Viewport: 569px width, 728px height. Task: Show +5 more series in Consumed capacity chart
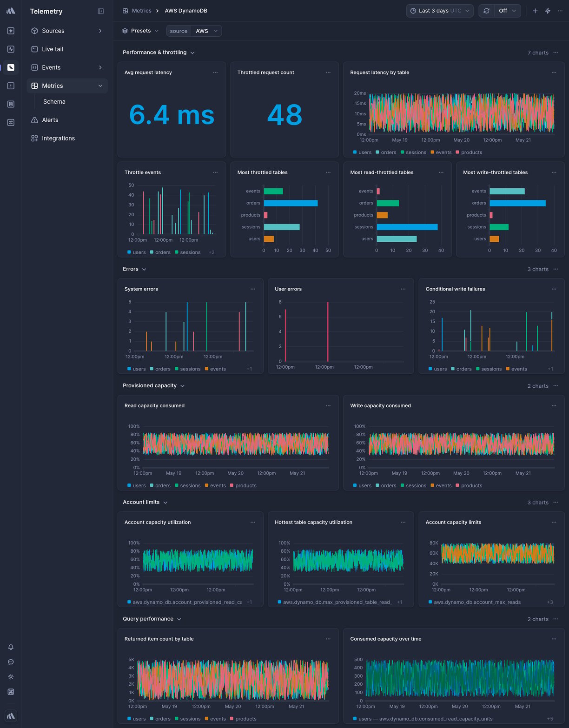click(x=550, y=719)
